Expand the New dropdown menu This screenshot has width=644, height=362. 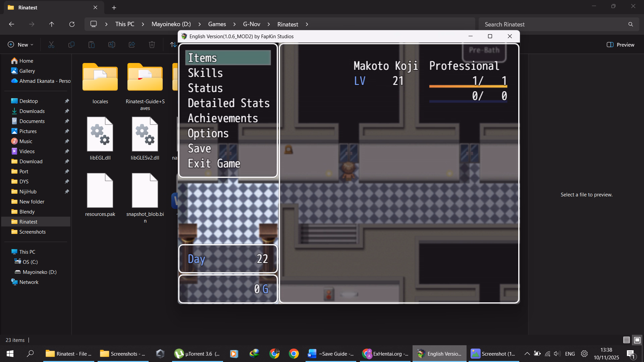[x=20, y=45]
